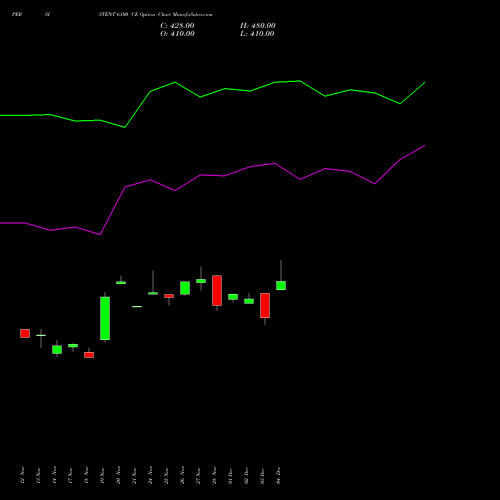Click the tall green candle on 19 Nov
The height and width of the screenshot is (500, 500).
click(x=105, y=318)
